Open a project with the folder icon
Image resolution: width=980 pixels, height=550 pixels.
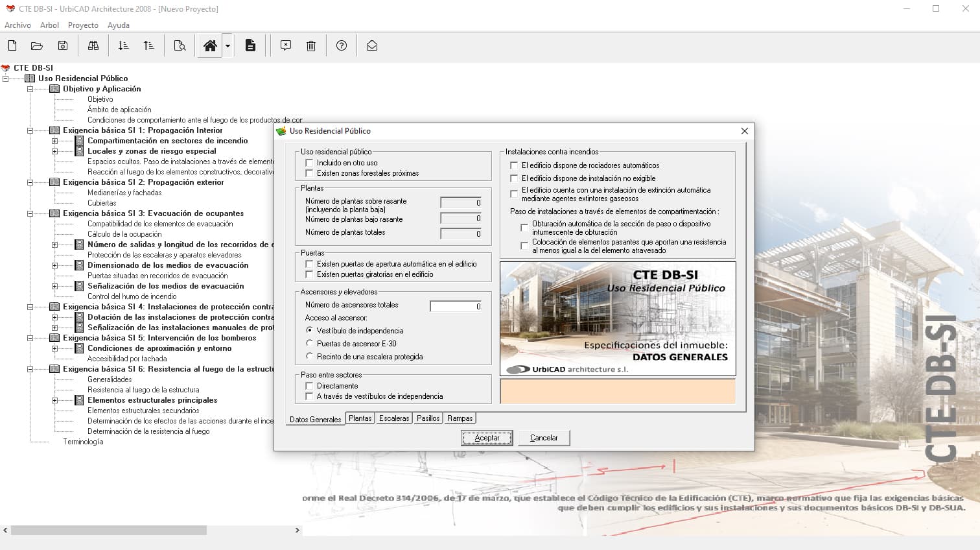(x=37, y=45)
